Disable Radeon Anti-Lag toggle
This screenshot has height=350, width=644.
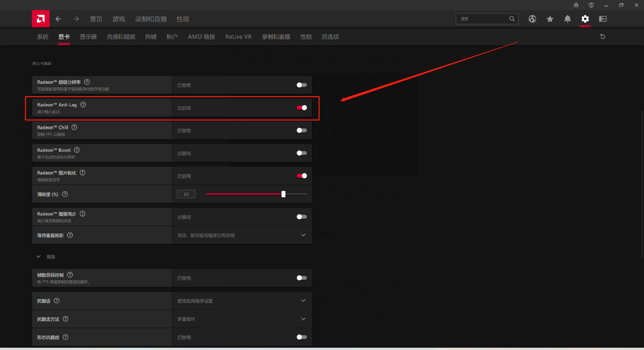(302, 108)
